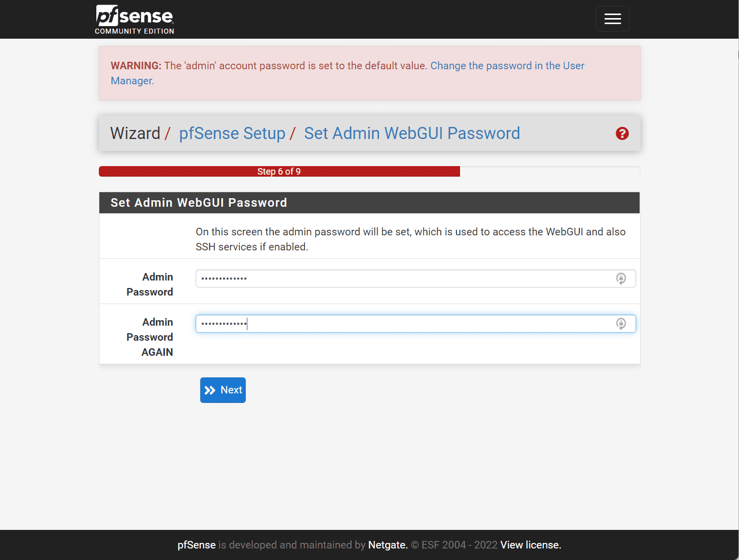Click the View license footer link

(530, 545)
